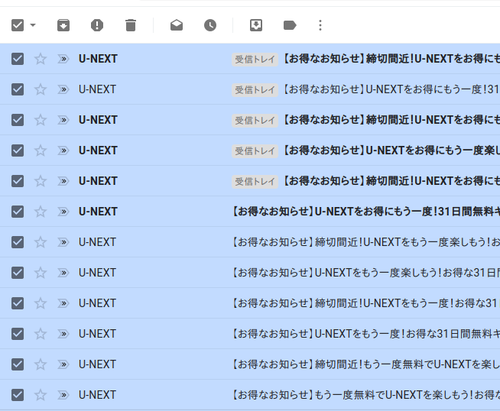Open subject '】U-NEXTをもう一度!お得な31日間無料'
Screen dimensions: 500x411
point(366,334)
